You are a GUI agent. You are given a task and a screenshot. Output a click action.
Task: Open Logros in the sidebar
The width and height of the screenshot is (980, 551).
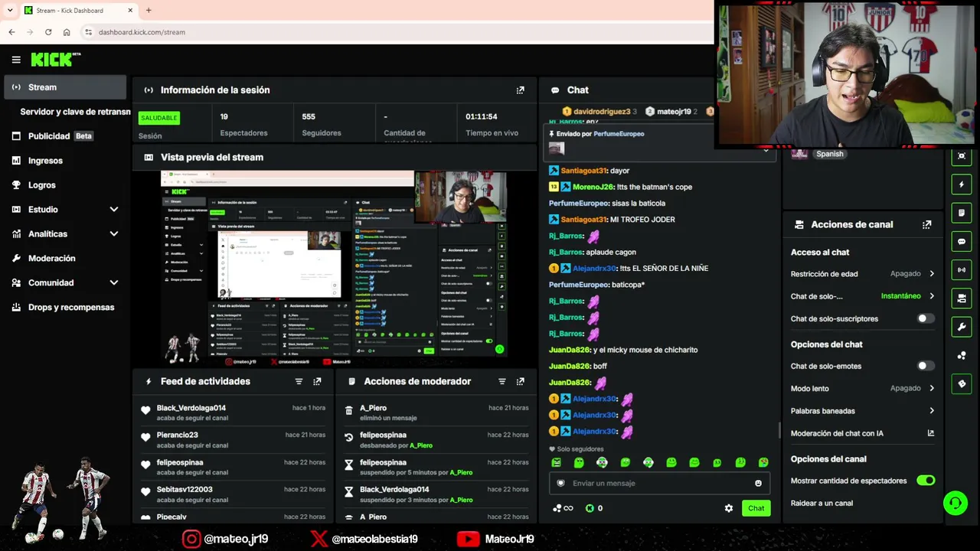(x=65, y=185)
